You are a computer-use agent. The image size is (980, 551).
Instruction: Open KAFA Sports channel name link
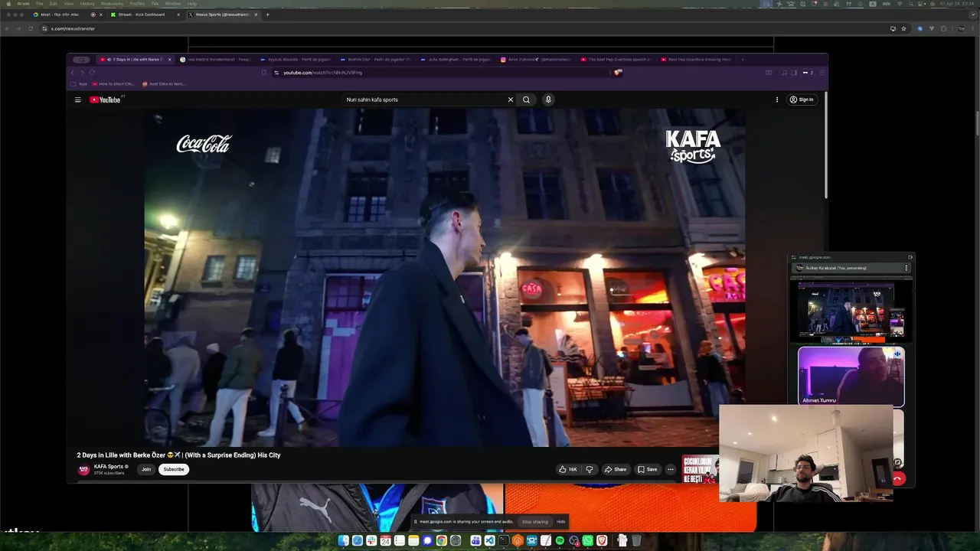coord(109,466)
